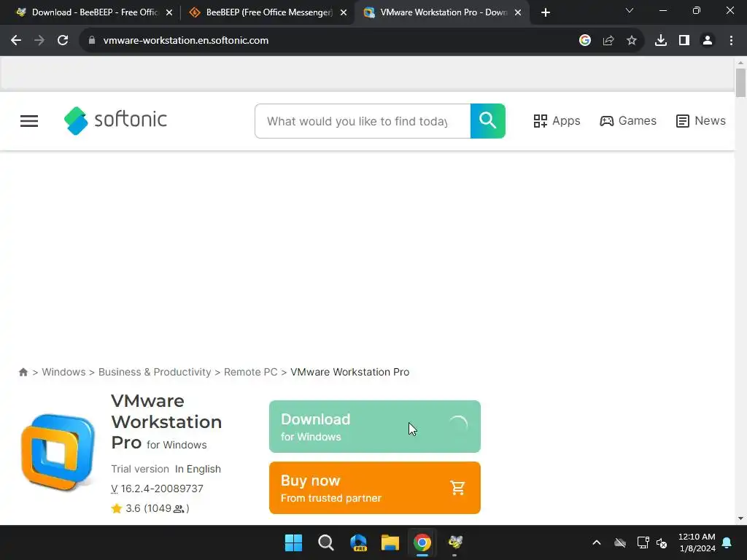Close the VMware Workstation Pro tab
Viewport: 747px width, 560px height.
click(x=518, y=12)
